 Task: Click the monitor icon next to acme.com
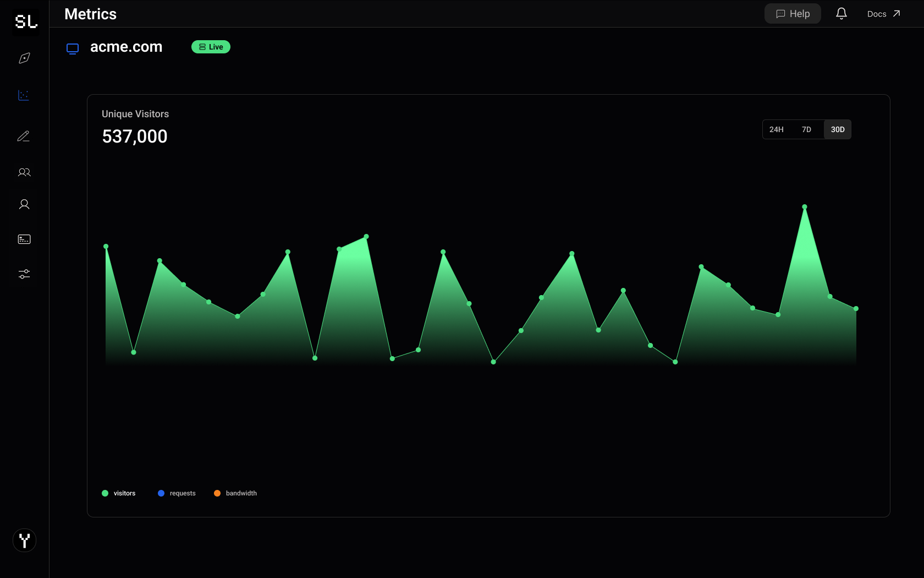(72, 48)
